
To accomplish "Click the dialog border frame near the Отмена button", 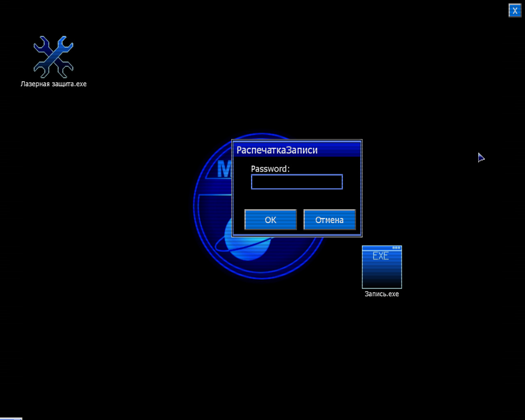I will pyautogui.click(x=361, y=220).
